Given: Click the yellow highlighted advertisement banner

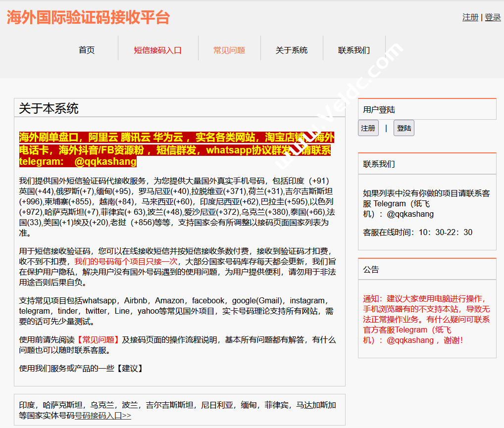Looking at the screenshot, I should [x=176, y=149].
